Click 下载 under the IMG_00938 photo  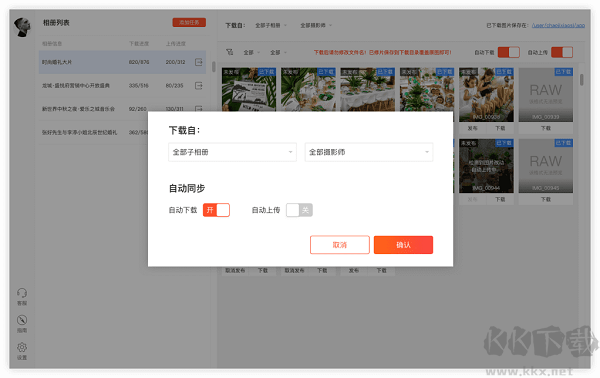pos(500,128)
